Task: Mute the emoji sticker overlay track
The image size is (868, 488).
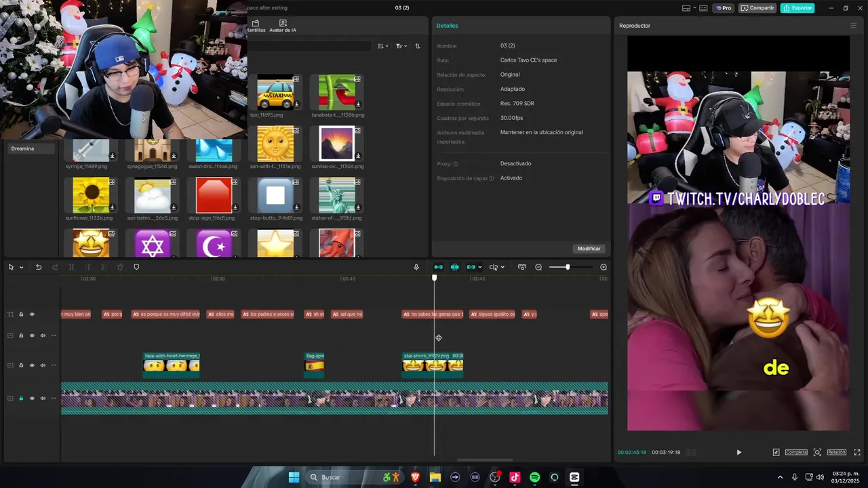Action: pos(43,365)
